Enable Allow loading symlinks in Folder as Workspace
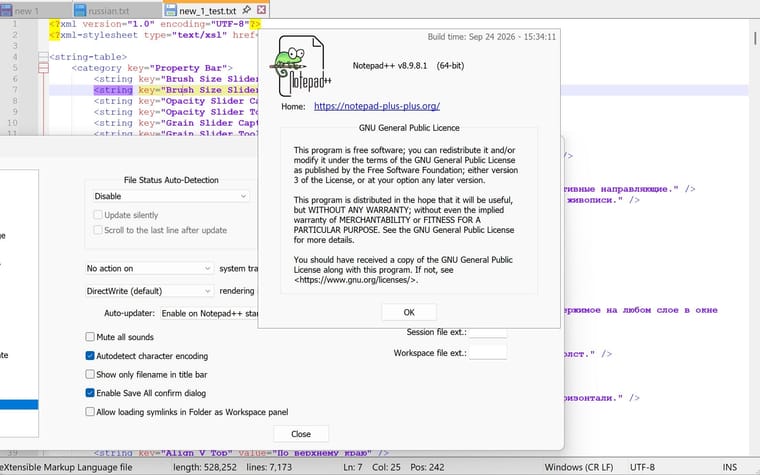The width and height of the screenshot is (760, 475). pos(90,412)
